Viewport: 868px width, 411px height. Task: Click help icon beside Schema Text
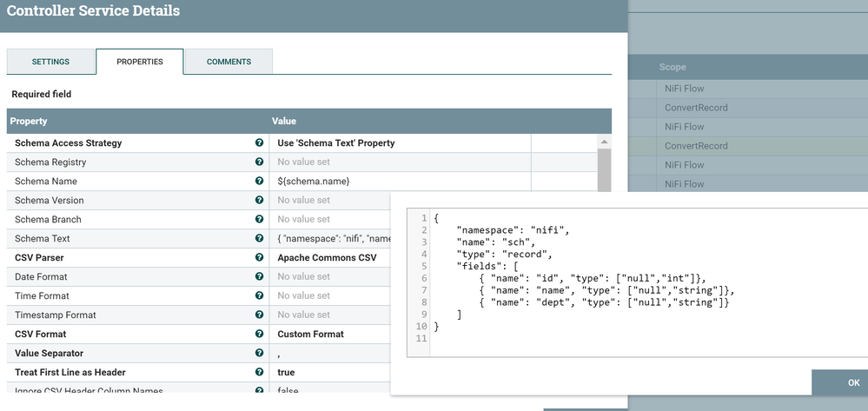pyautogui.click(x=259, y=239)
